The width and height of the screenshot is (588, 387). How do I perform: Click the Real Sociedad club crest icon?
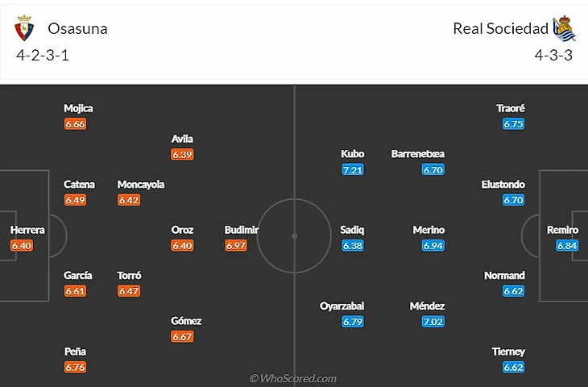[564, 28]
